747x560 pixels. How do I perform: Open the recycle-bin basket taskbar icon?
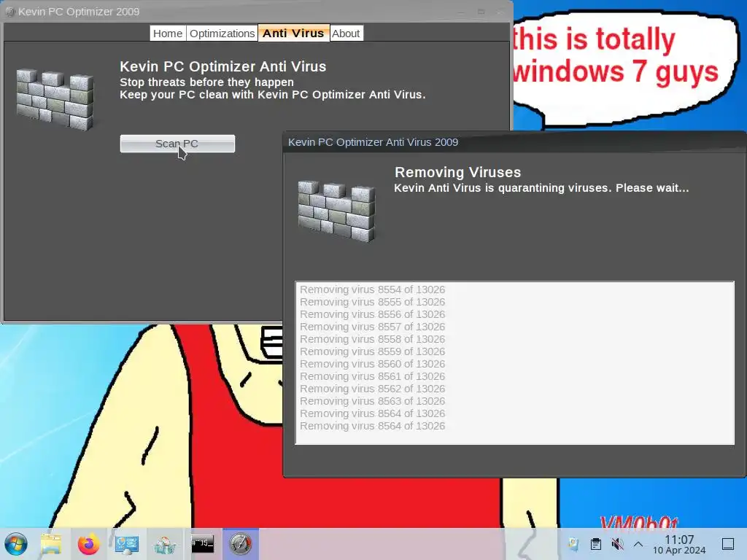165,544
